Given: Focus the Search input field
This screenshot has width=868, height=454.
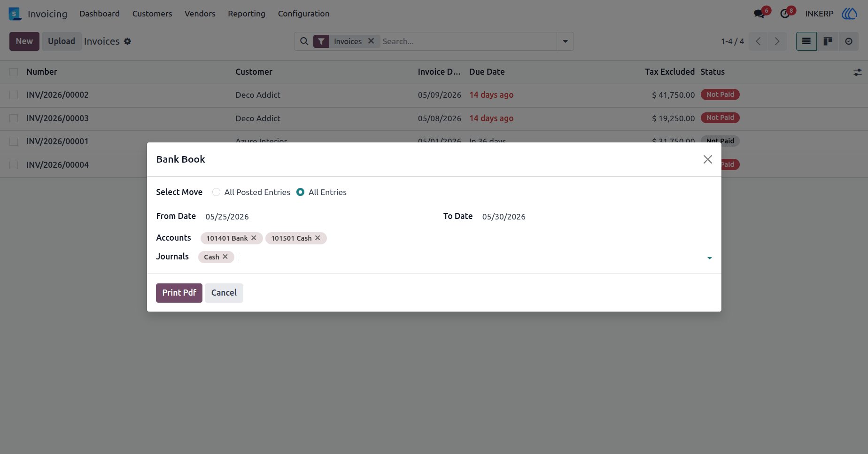Looking at the screenshot, I should [x=468, y=41].
